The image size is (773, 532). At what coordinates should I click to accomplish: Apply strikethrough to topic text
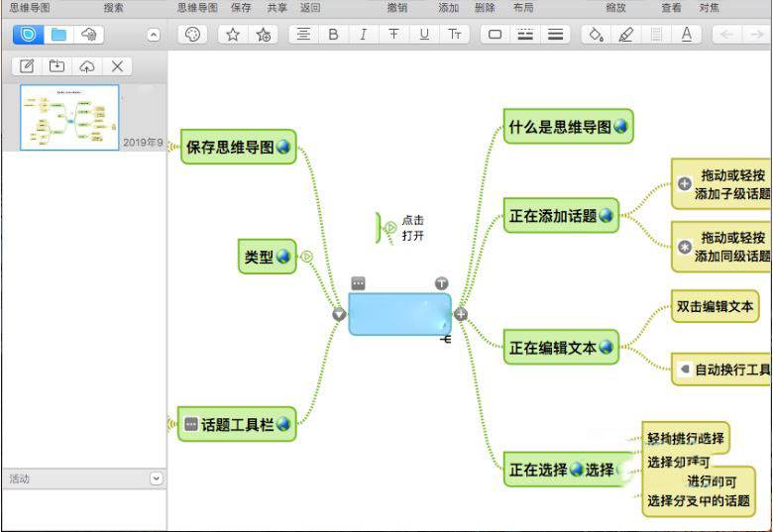tap(393, 35)
